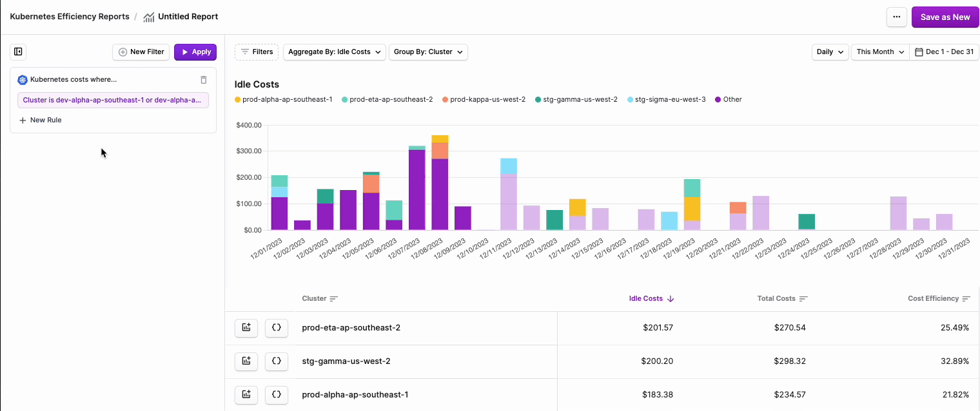This screenshot has width=980, height=411.
Task: Edit the Cluster is dev-alpha rule chip
Action: tap(113, 100)
